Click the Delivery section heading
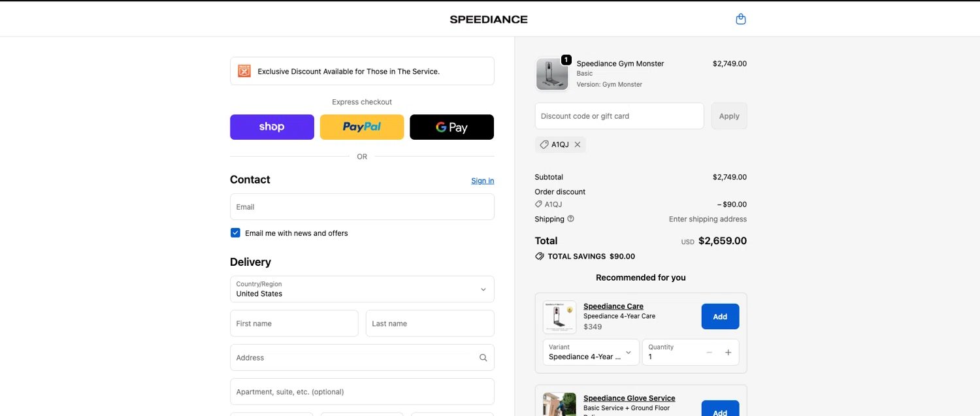The height and width of the screenshot is (416, 980). click(250, 262)
